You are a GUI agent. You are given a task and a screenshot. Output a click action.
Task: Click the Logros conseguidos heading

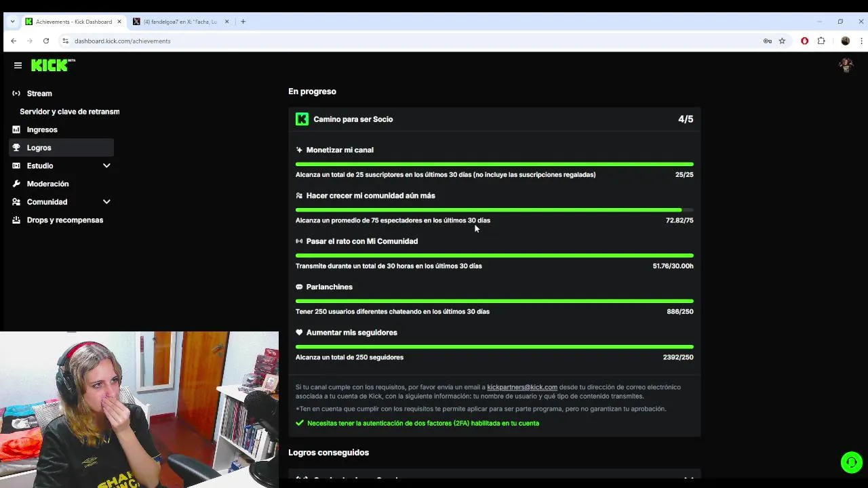tap(328, 453)
